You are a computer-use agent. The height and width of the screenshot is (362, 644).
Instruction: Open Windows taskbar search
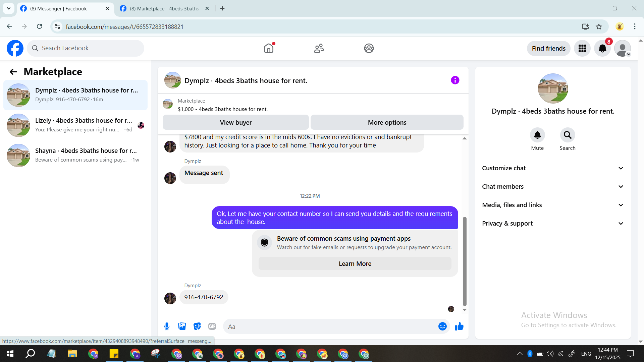(31, 354)
